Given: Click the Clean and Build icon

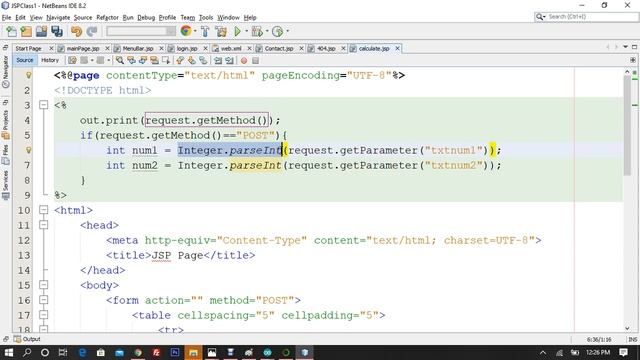Looking at the screenshot, I should tap(221, 31).
